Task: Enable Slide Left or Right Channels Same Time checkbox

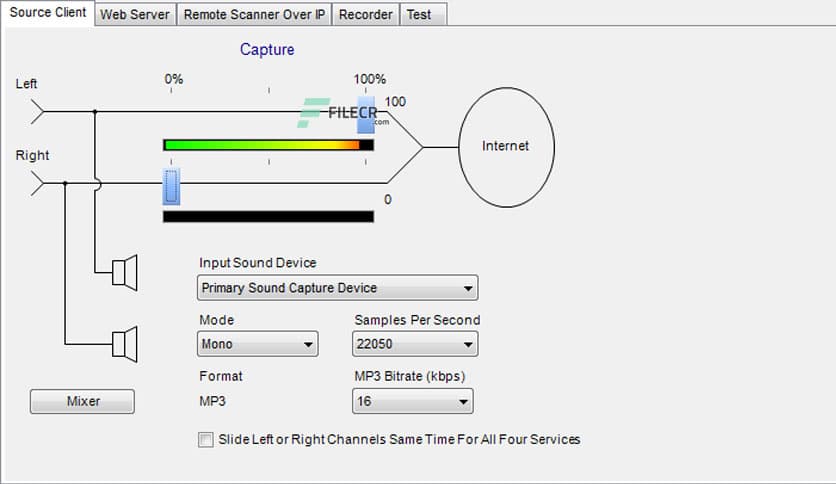Action: point(206,439)
